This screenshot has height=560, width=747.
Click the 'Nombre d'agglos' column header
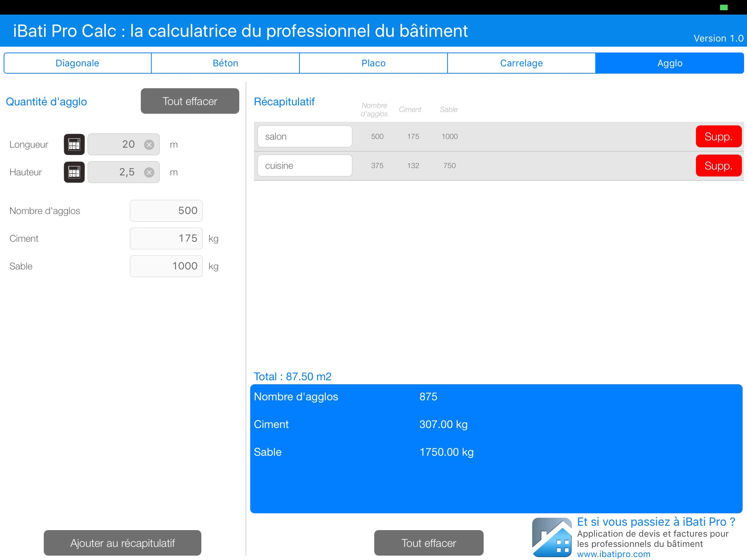374,109
